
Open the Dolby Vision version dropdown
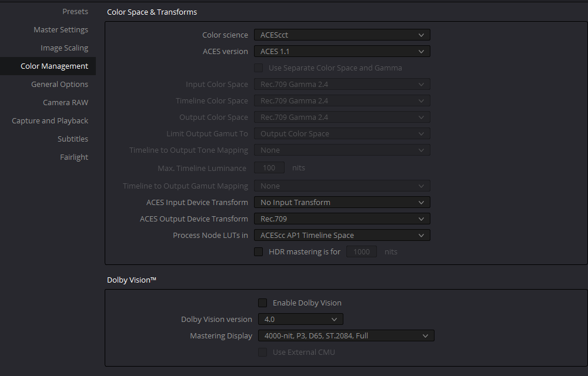click(300, 319)
